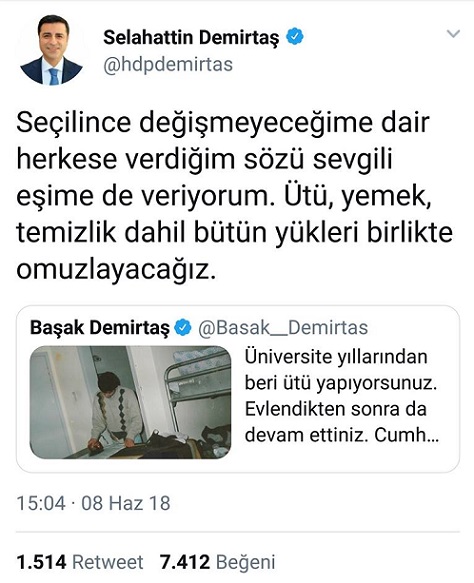Screen dimensions: 474x583
Task: Open the 15:04 · 08 Haz 18 timestamp
Action: coord(93,503)
